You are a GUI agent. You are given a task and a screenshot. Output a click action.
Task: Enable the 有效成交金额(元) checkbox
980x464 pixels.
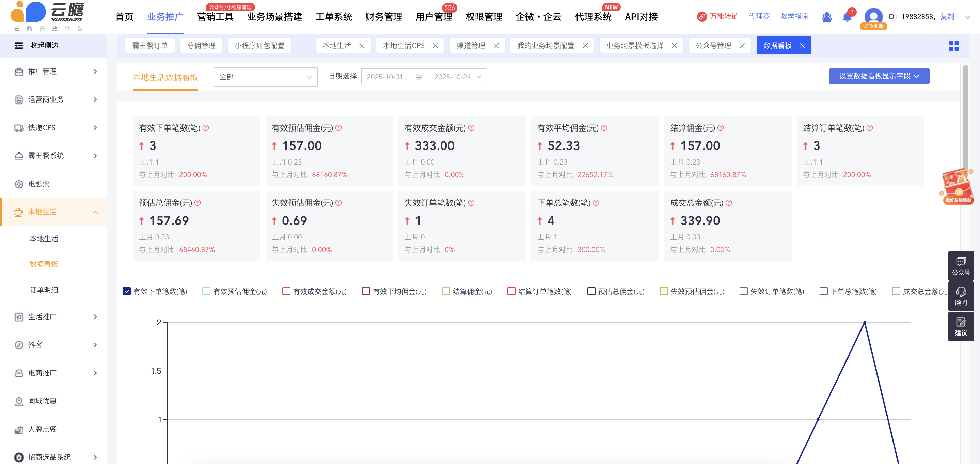pyautogui.click(x=286, y=291)
